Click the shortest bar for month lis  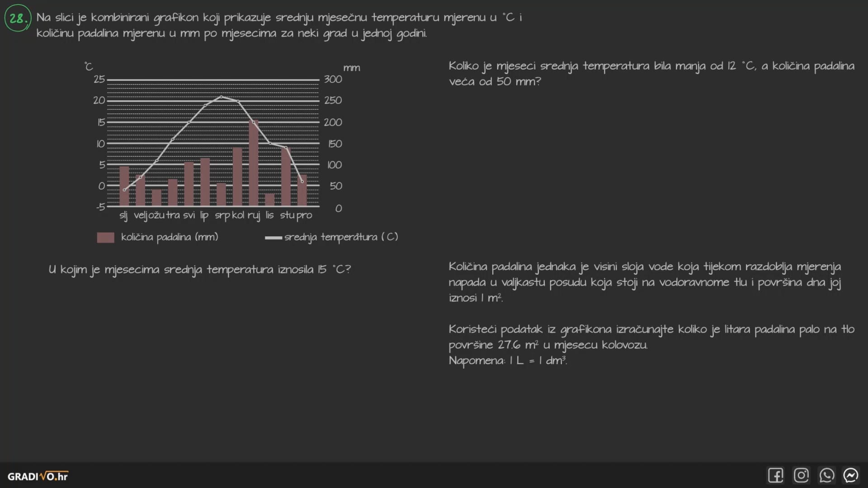pos(270,200)
